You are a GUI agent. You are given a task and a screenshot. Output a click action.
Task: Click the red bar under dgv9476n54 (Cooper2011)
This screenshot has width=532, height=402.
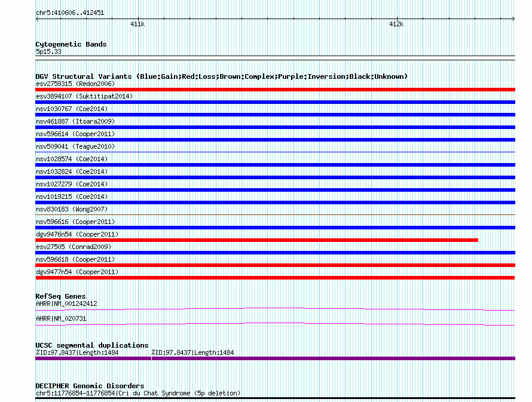257,240
